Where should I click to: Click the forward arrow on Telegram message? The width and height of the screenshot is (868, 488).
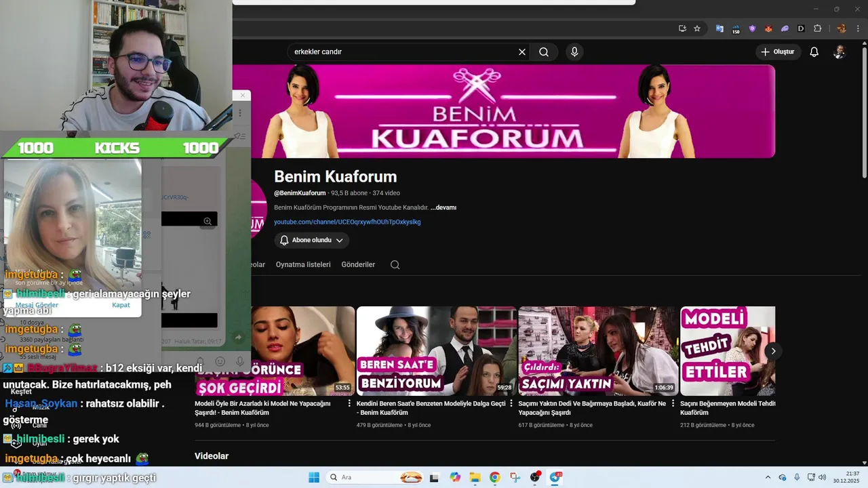(x=238, y=337)
